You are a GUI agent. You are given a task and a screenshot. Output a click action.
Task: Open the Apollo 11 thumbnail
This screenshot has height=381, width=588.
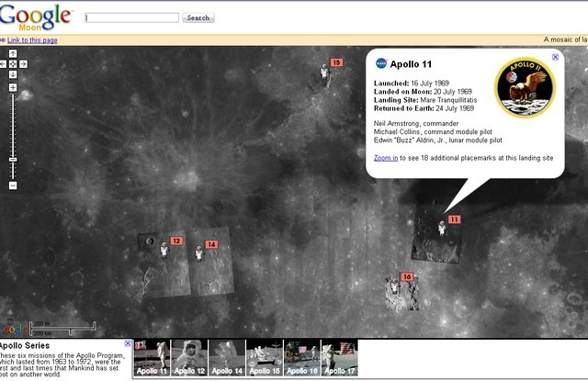tap(152, 358)
